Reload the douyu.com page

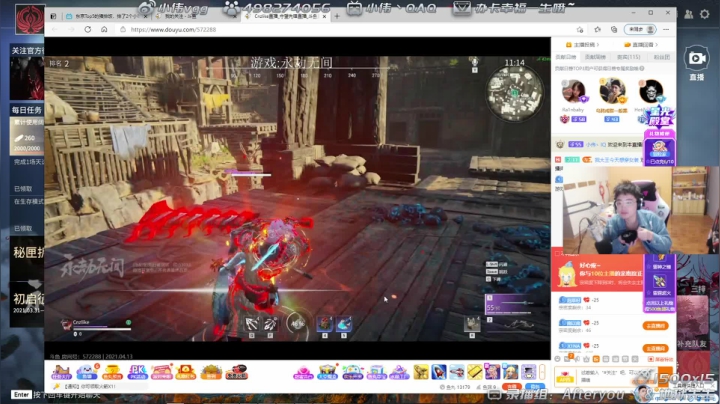tap(88, 29)
